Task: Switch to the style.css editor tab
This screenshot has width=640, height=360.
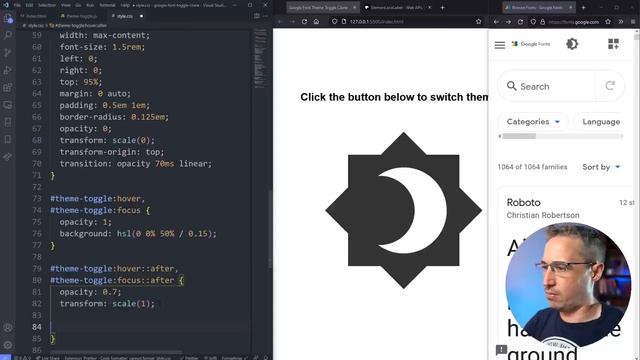Action: click(x=124, y=16)
